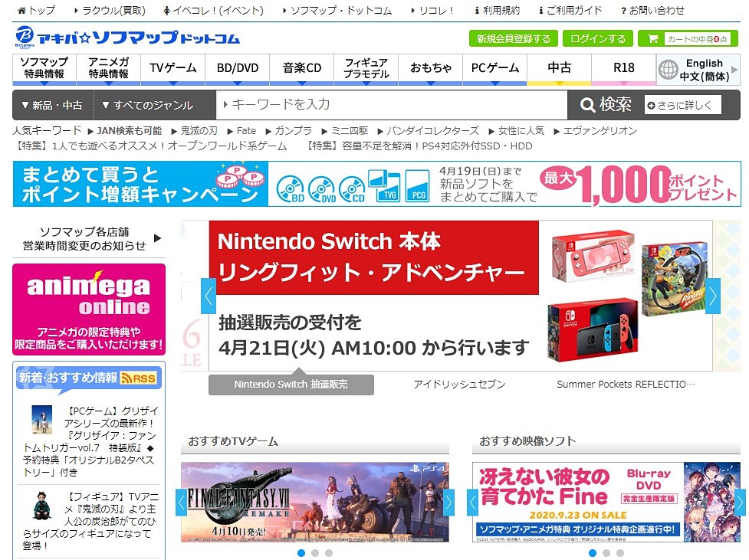Viewport: 749px width, 560px height.
Task: Click the Grisaia PC game news thumbnail
Action: 42,419
